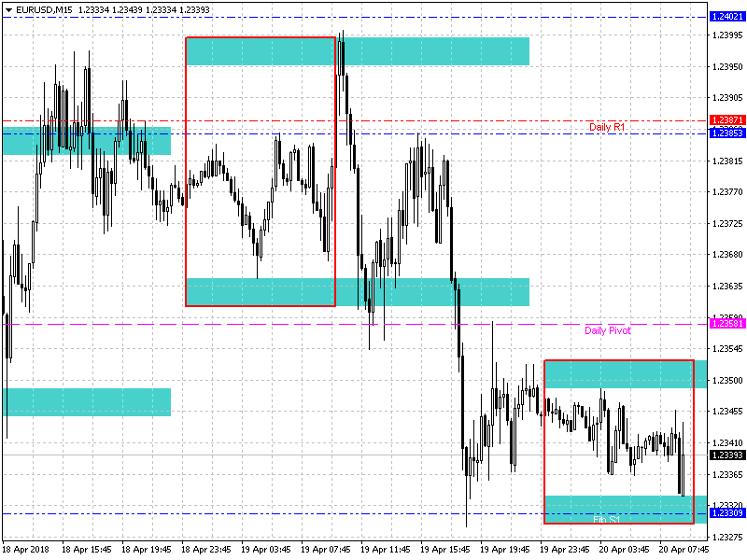
Task: Select the cyan zone at bottom-left of chart
Action: [86, 401]
